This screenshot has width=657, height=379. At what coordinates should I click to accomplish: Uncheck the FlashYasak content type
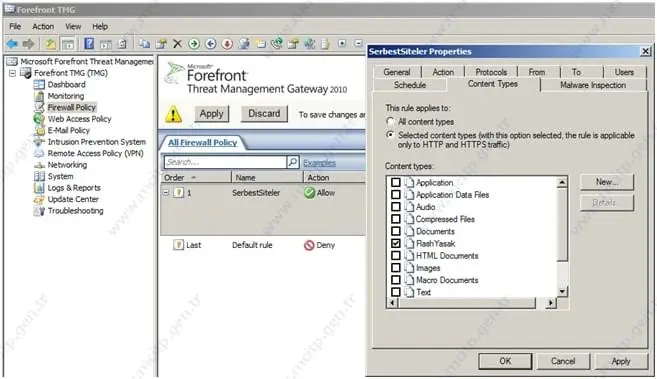[396, 243]
